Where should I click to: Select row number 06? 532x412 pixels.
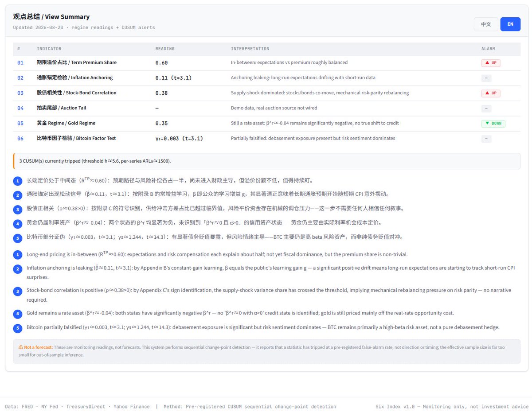coord(20,139)
